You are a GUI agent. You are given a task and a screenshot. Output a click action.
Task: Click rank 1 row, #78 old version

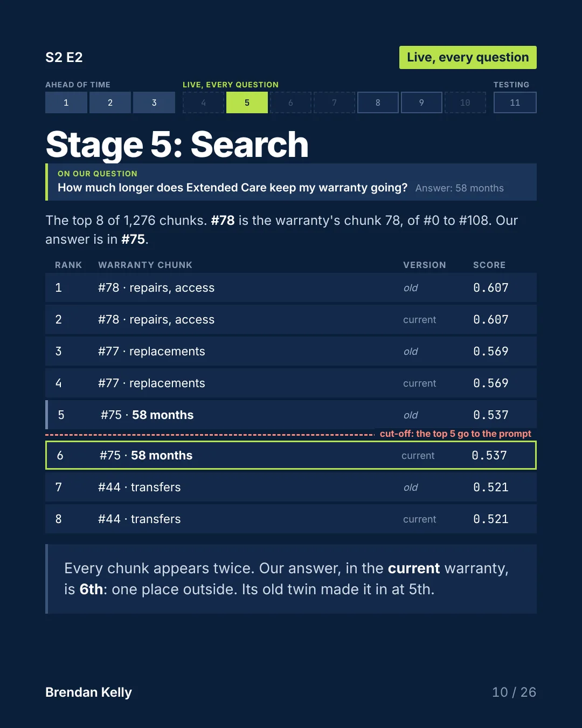coord(291,287)
